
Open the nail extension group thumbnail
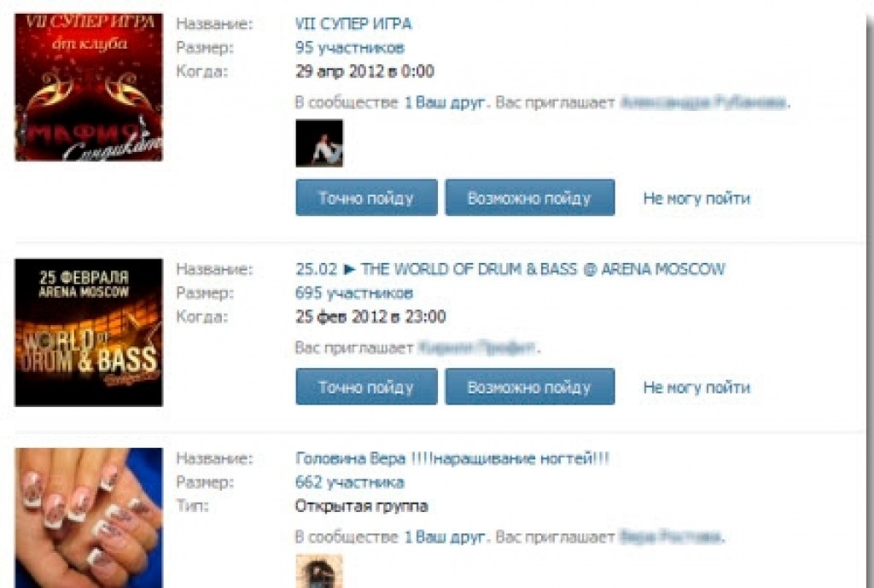click(x=89, y=518)
